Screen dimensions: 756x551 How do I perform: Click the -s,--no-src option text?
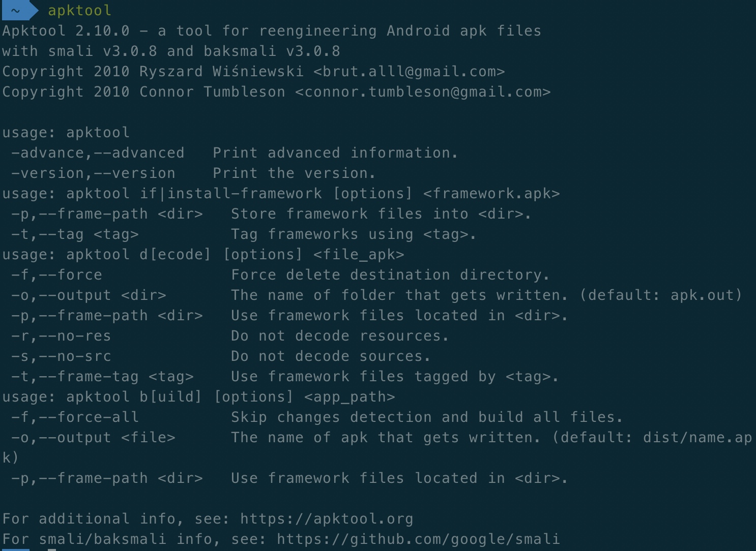[61, 356]
